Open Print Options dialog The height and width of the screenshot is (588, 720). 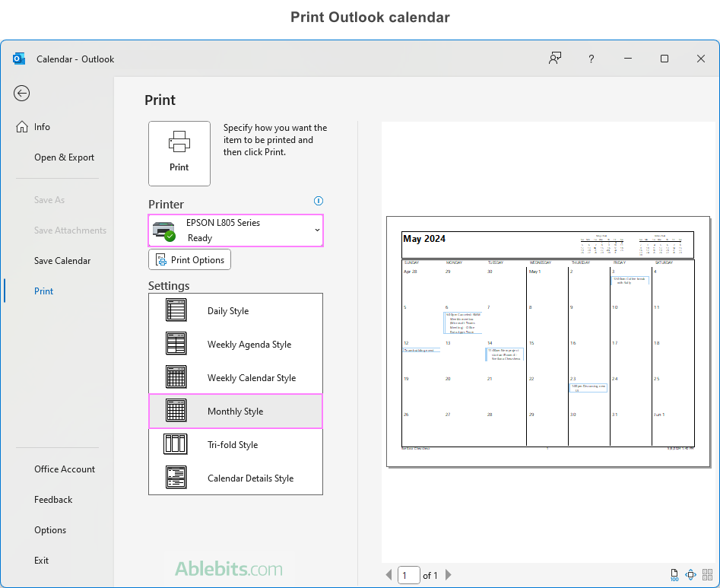[189, 259]
